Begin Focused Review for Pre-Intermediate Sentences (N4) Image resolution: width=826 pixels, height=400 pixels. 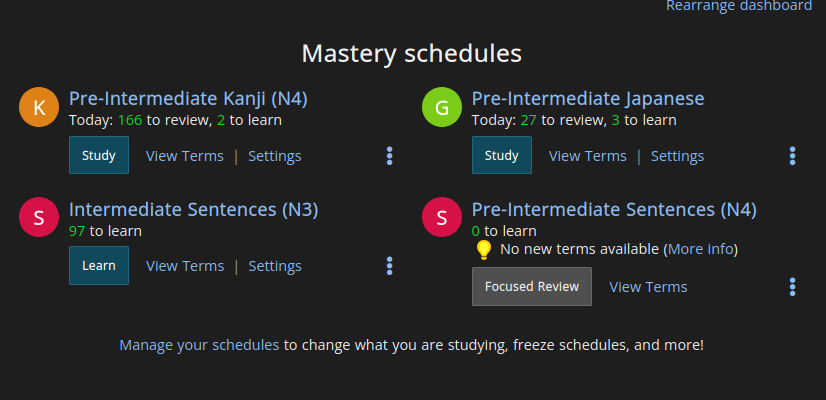pyautogui.click(x=532, y=286)
